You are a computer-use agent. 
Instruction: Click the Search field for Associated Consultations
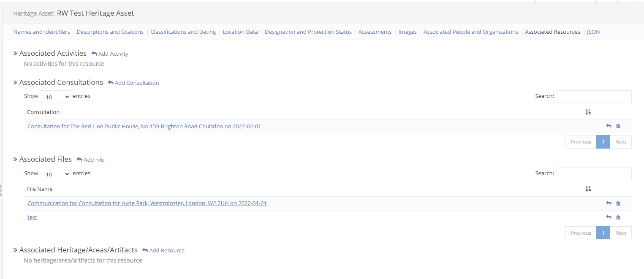594,97
